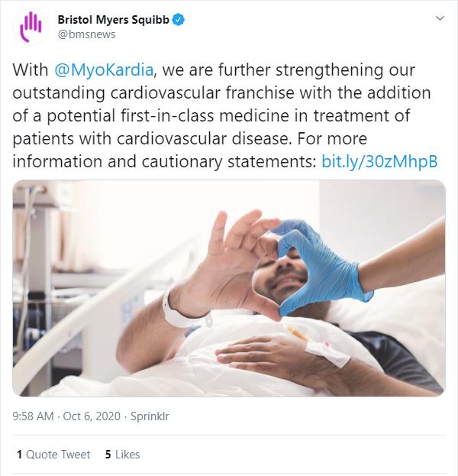The image size is (458, 476).
Task: Show who Likes this tweet
Action: click(x=127, y=454)
